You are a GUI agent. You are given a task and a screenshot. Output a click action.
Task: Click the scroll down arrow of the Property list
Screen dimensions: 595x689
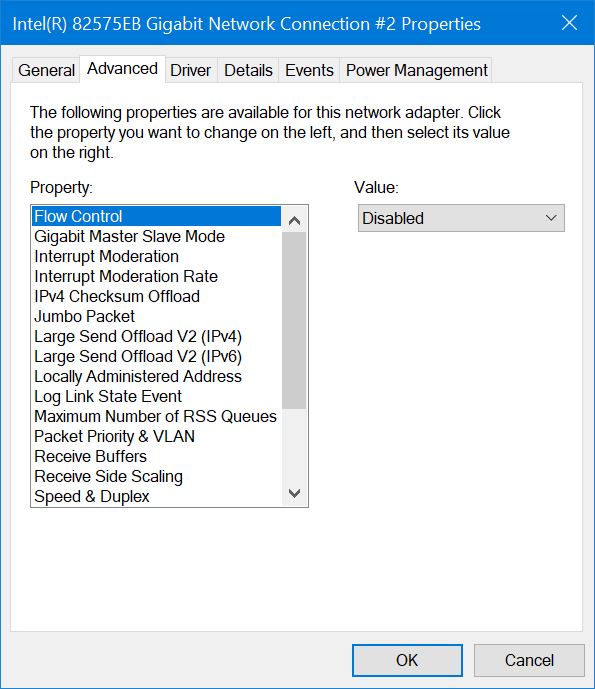click(294, 493)
